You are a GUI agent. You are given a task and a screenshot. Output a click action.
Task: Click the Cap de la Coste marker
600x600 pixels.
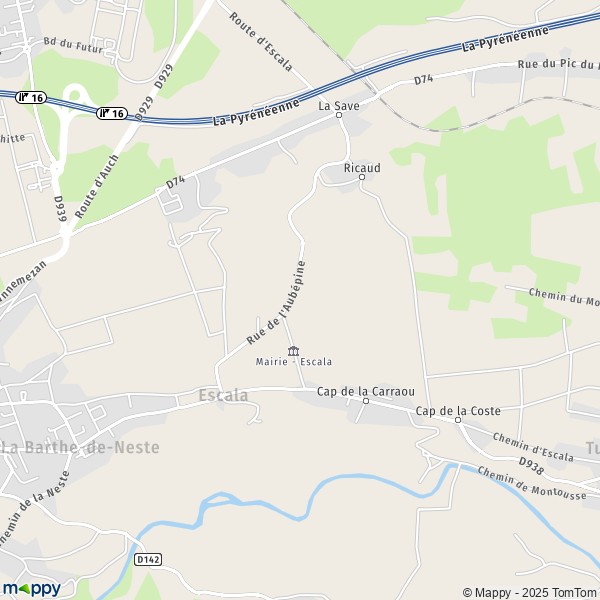click(458, 420)
